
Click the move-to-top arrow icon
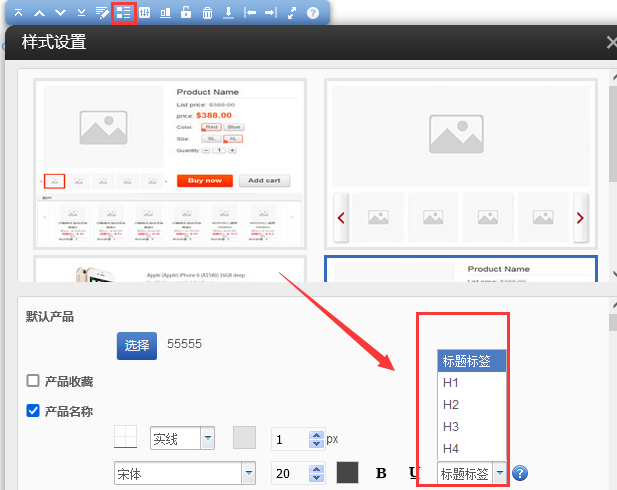(18, 13)
